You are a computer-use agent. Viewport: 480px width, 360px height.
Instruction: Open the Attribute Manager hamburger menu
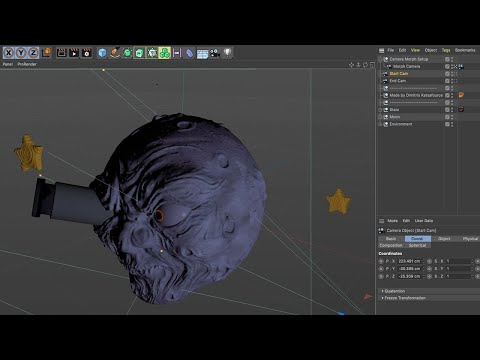click(x=381, y=221)
